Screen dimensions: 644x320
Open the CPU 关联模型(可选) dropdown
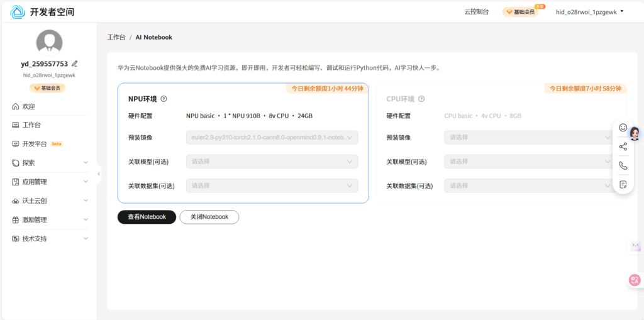pyautogui.click(x=531, y=162)
